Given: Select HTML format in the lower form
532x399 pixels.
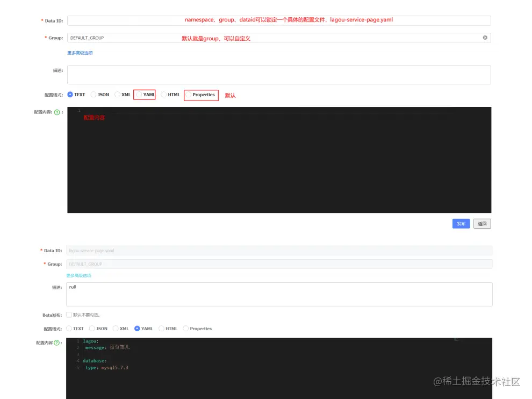Looking at the screenshot, I should [x=162, y=329].
